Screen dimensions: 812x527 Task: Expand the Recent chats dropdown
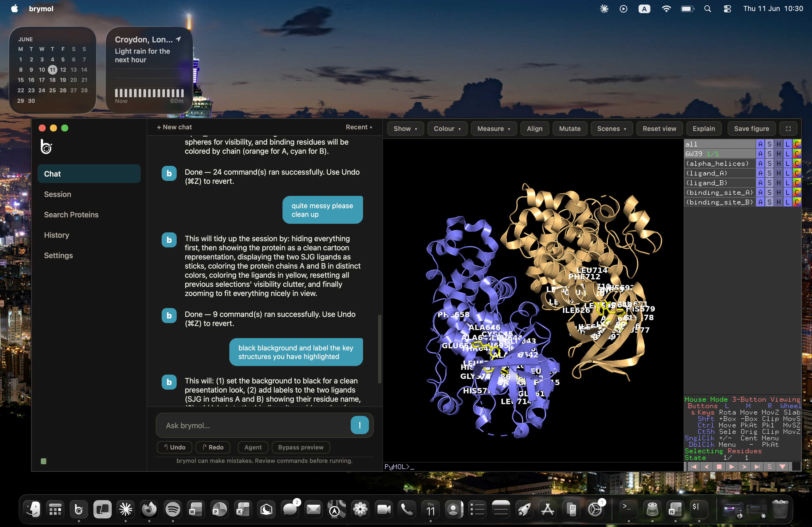coord(359,127)
